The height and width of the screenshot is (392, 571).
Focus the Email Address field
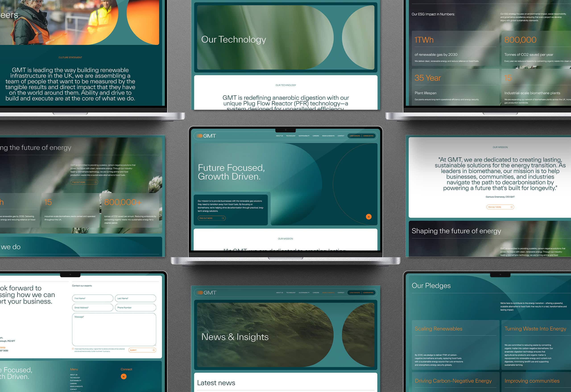point(93,308)
